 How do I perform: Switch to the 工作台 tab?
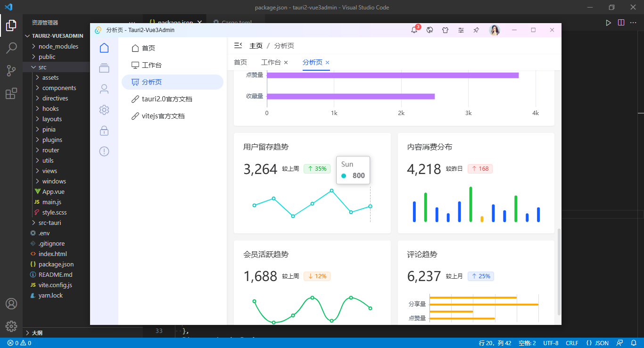tap(271, 62)
